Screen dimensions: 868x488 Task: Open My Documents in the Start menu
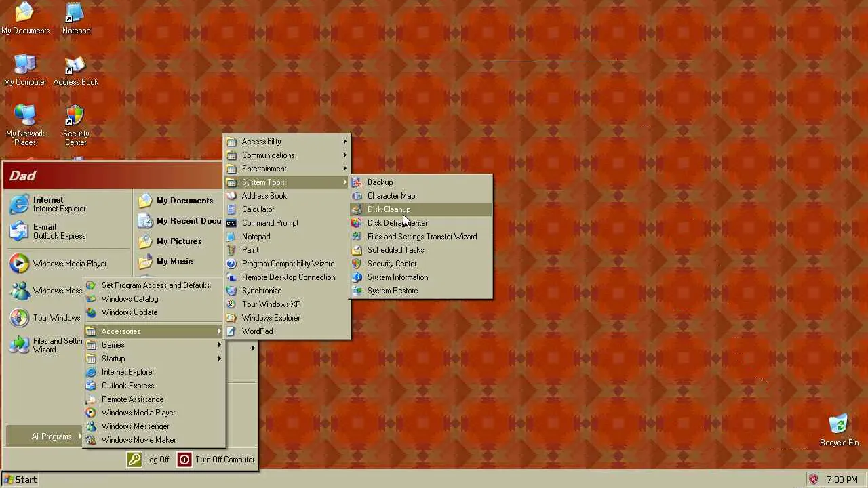[x=178, y=201]
